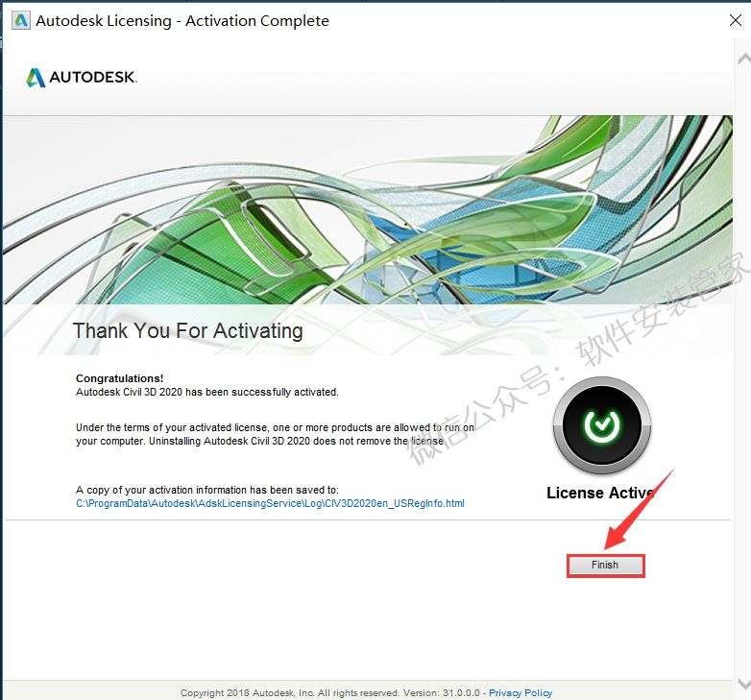Close the Activation Complete window

pyautogui.click(x=736, y=20)
